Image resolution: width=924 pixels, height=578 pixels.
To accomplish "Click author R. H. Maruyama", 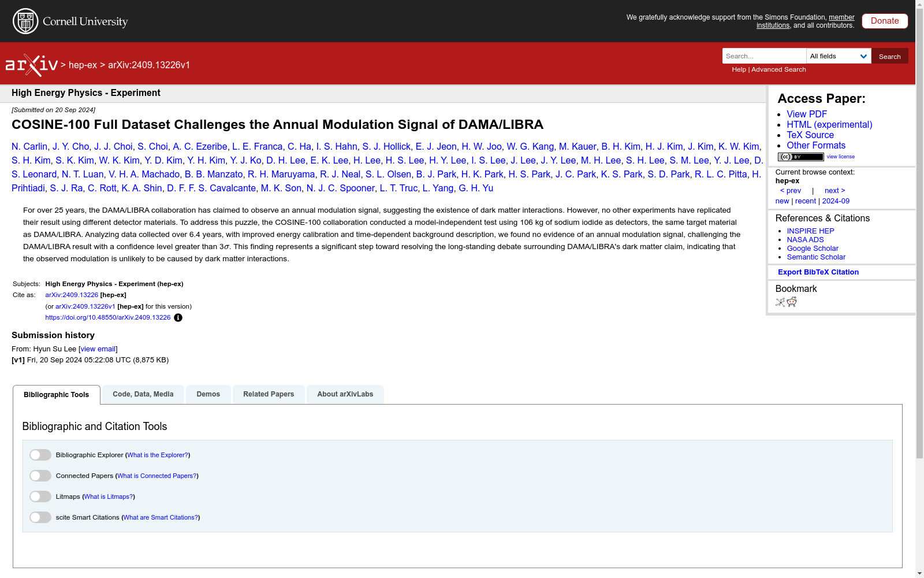I will tap(281, 175).
